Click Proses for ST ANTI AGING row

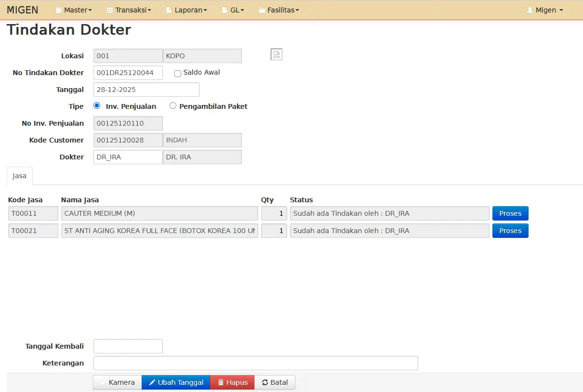[x=510, y=231]
